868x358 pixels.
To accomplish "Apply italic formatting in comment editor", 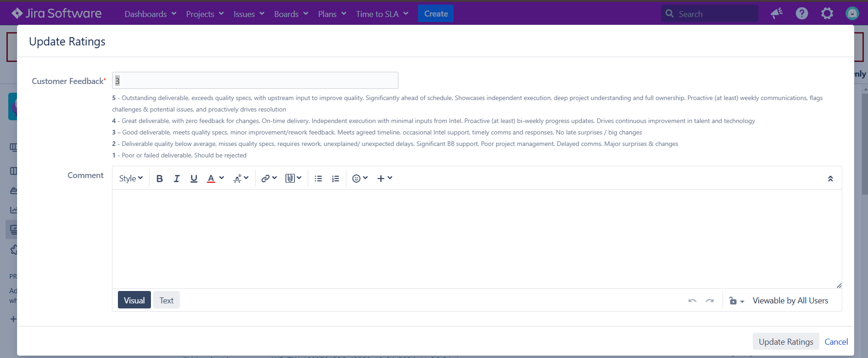I will (x=177, y=179).
